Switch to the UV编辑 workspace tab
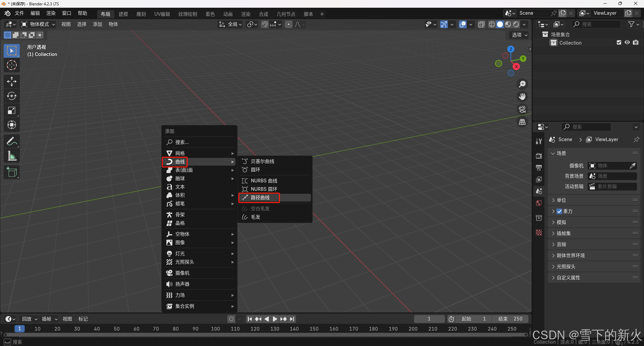The image size is (644, 346). tap(162, 14)
